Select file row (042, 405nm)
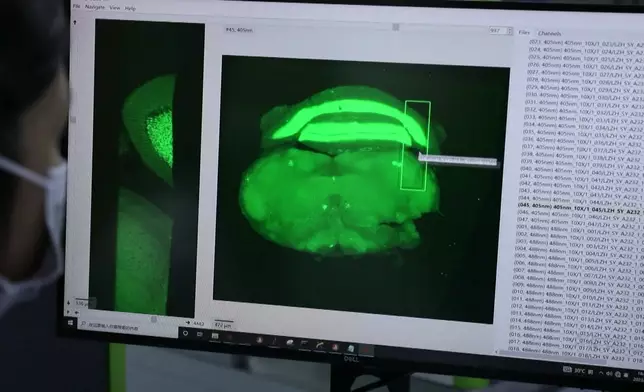The height and width of the screenshot is (392, 644). [581, 186]
